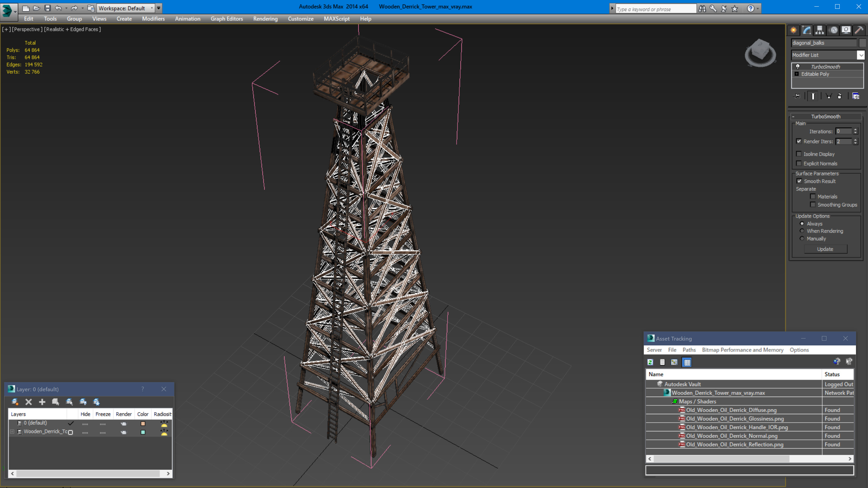The width and height of the screenshot is (868, 488).
Task: Click binoculars search icon in title bar
Action: (x=702, y=8)
